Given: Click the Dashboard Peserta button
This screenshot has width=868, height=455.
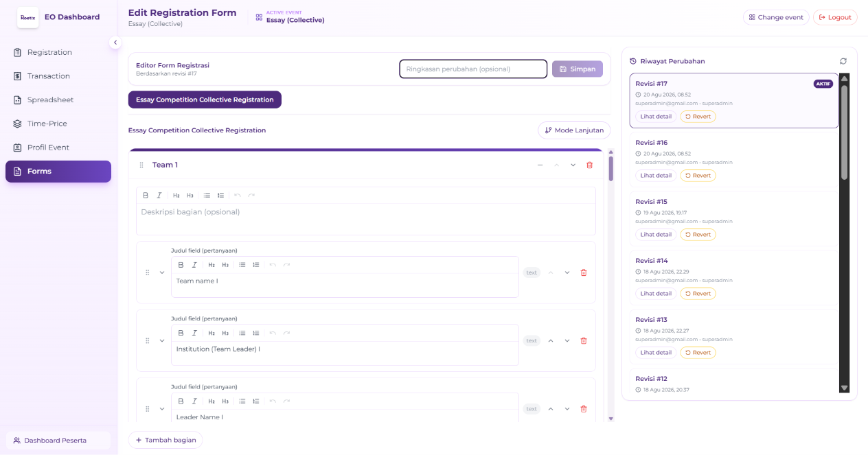Looking at the screenshot, I should click(58, 441).
